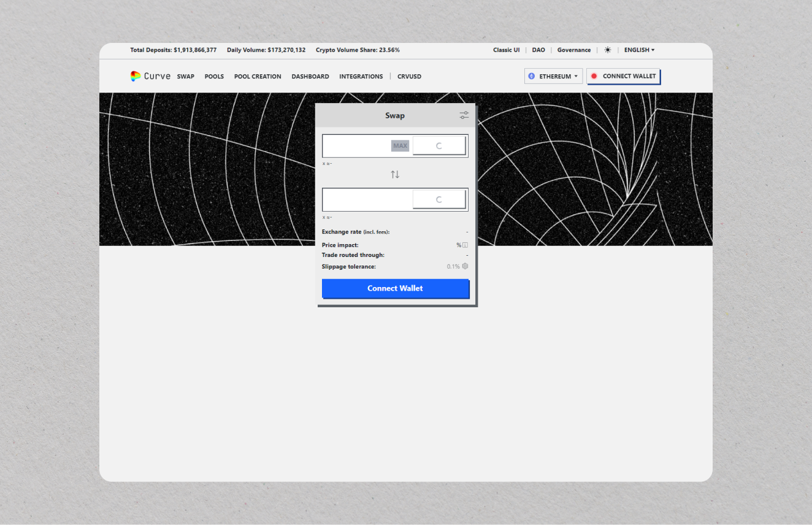
Task: Go to the POOLS nav item
Action: click(214, 77)
